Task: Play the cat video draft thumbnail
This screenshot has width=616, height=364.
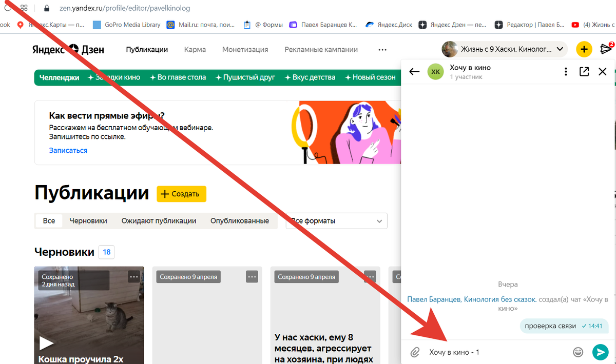Action: pyautogui.click(x=47, y=342)
